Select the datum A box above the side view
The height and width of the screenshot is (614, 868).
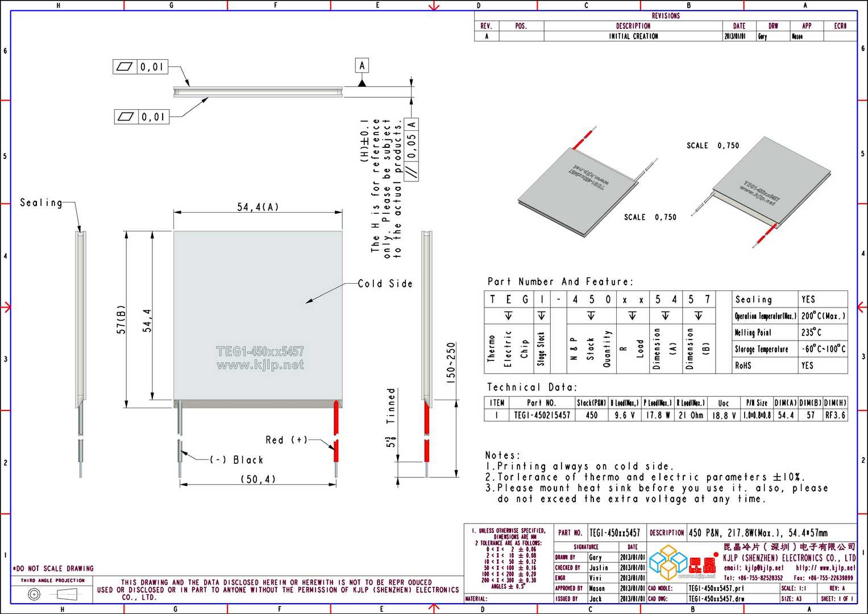362,65
